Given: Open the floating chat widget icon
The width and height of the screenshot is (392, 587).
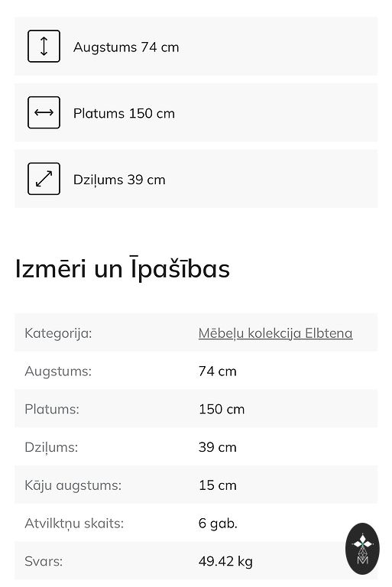Looking at the screenshot, I should pyautogui.click(x=362, y=549).
